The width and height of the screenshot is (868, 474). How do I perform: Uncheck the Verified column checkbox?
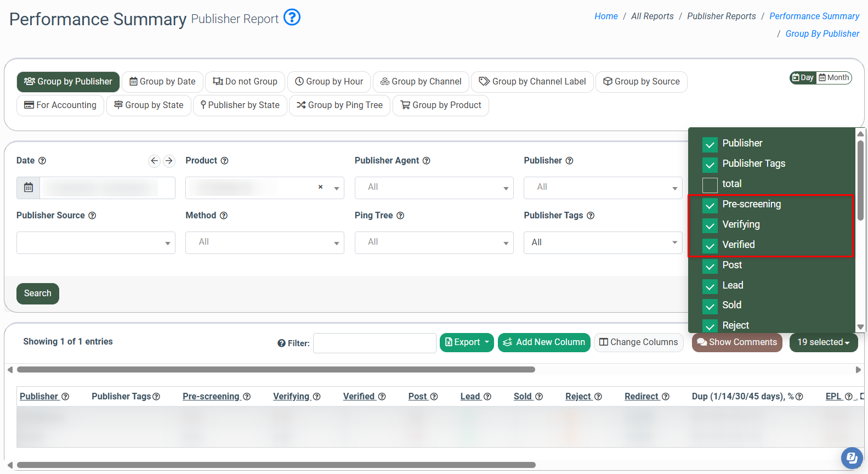(x=710, y=246)
